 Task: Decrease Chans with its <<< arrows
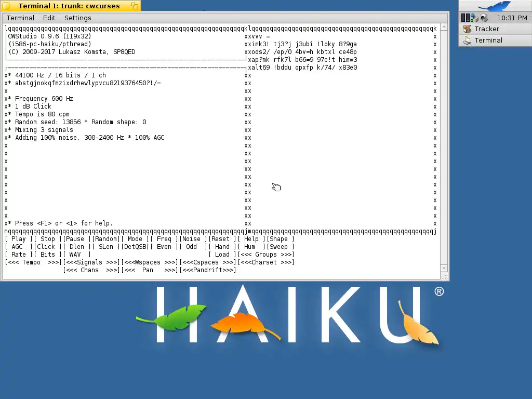pos(72,270)
